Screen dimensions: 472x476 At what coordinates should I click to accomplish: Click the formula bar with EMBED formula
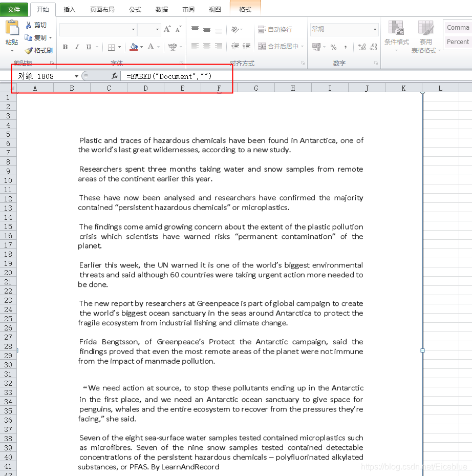[296, 76]
